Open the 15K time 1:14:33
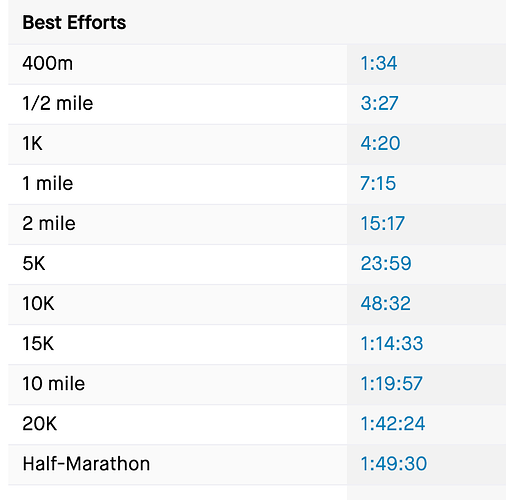The image size is (516, 500). (x=392, y=343)
